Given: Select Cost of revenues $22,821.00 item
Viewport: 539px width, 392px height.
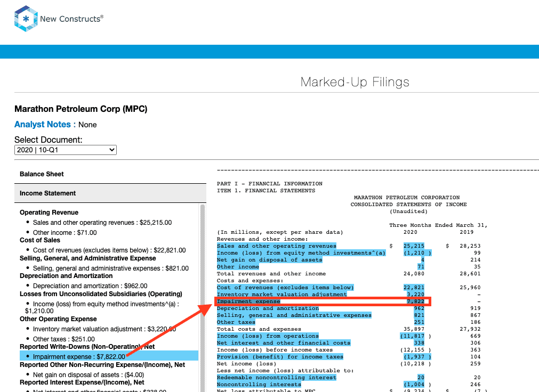Looking at the screenshot, I should pyautogui.click(x=109, y=250).
